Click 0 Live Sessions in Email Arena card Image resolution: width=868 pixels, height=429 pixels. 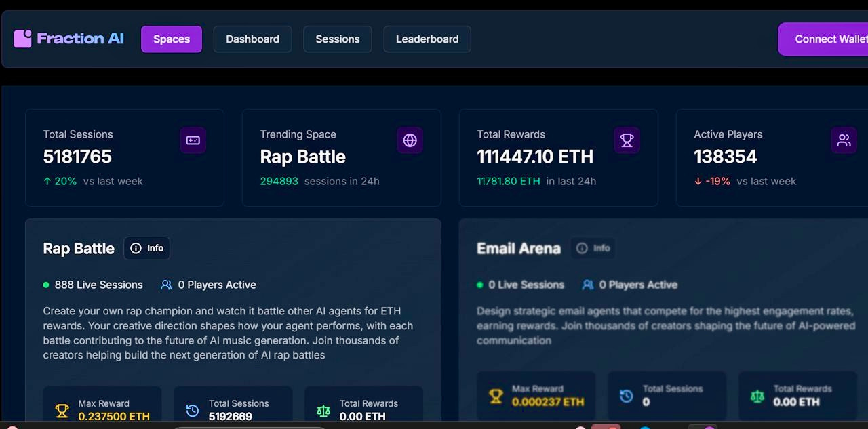point(526,285)
